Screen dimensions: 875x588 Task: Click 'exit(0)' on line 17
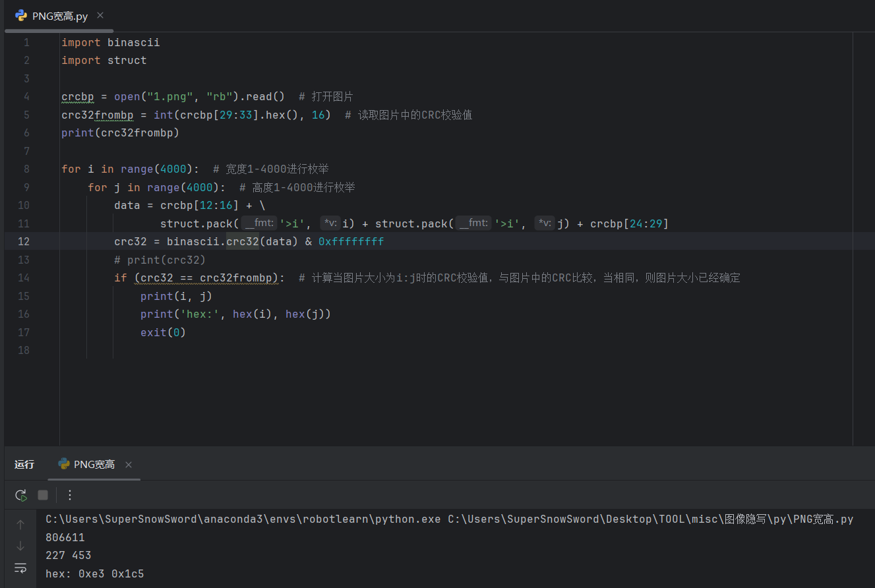click(x=164, y=333)
